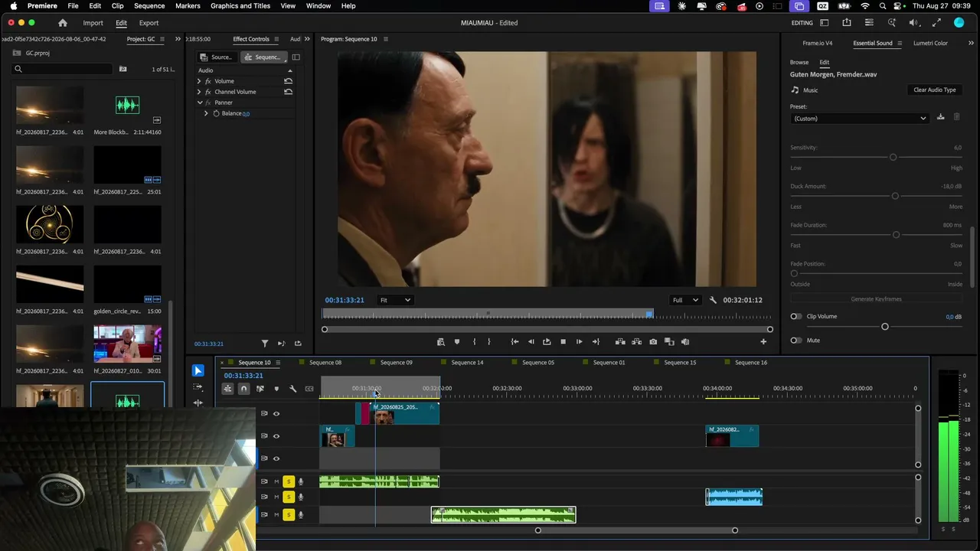The image size is (980, 551).
Task: Mute the first audio track
Action: [276, 481]
